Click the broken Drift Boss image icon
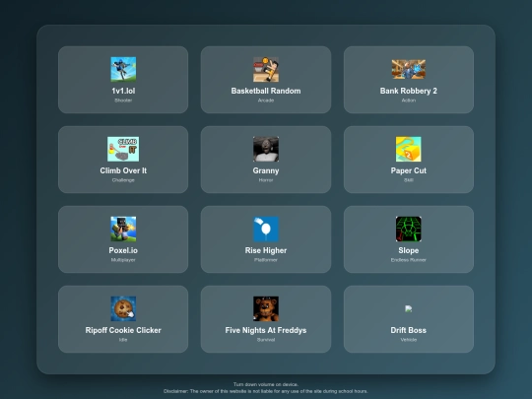 (x=409, y=308)
